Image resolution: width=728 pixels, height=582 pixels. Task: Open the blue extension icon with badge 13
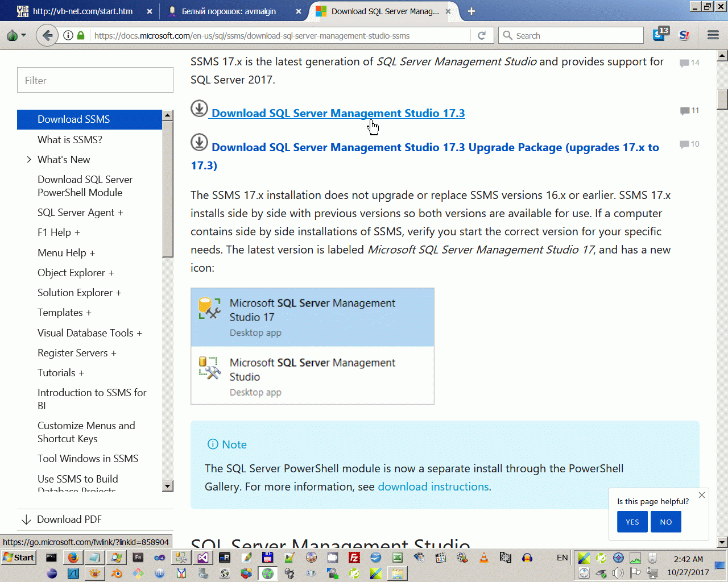click(x=660, y=34)
